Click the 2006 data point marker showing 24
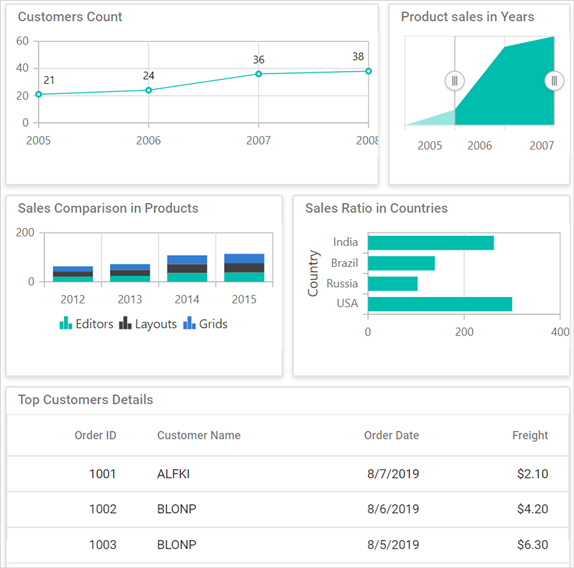This screenshot has height=568, width=574. [148, 90]
